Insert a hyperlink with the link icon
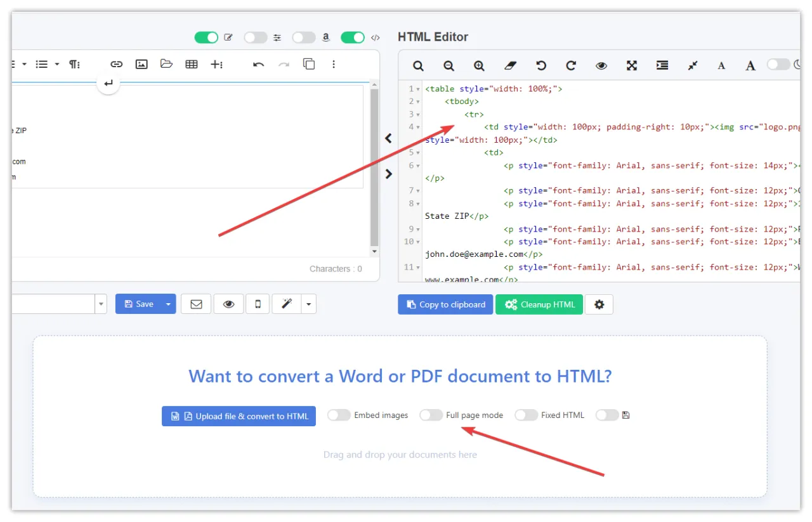 pyautogui.click(x=116, y=63)
